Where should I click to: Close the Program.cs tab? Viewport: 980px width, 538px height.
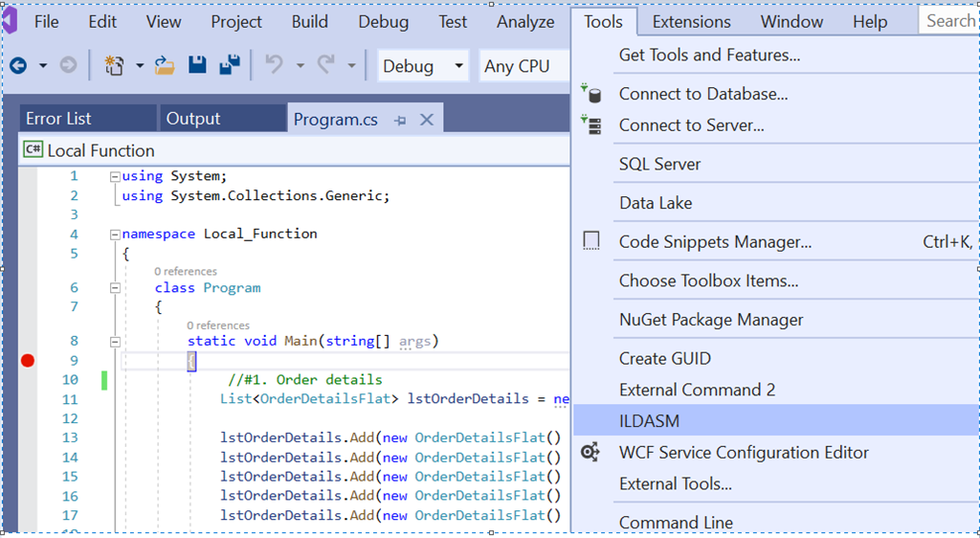427,120
